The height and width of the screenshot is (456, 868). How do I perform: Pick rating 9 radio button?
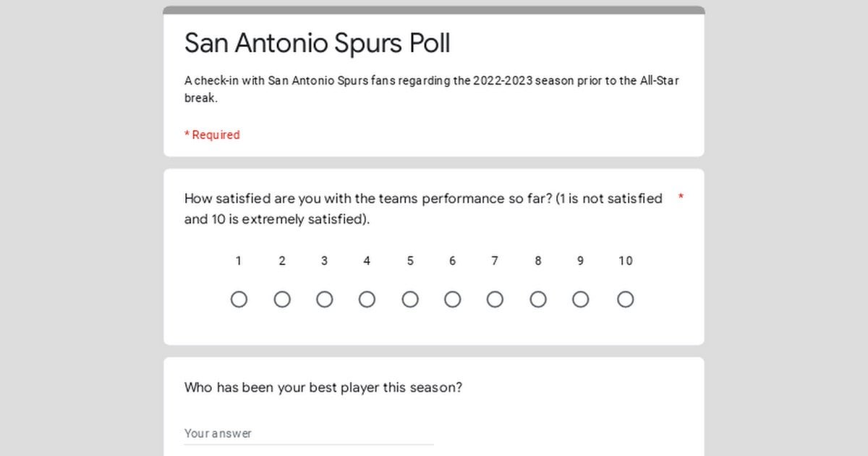[x=581, y=300]
